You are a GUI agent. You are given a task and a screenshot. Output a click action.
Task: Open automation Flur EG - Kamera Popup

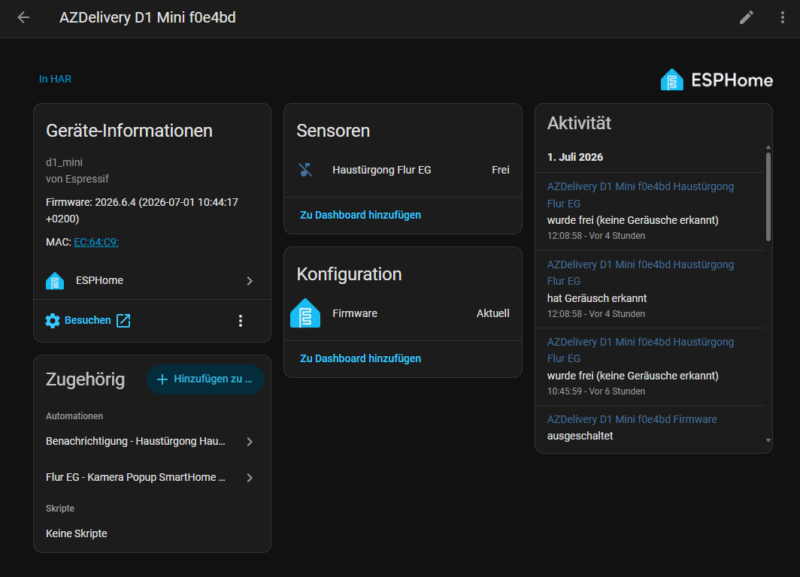click(135, 478)
